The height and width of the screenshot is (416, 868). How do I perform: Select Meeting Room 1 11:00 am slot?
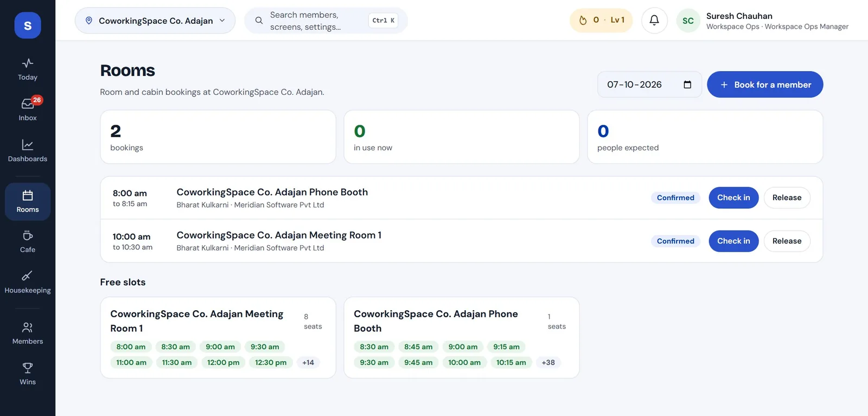point(131,363)
